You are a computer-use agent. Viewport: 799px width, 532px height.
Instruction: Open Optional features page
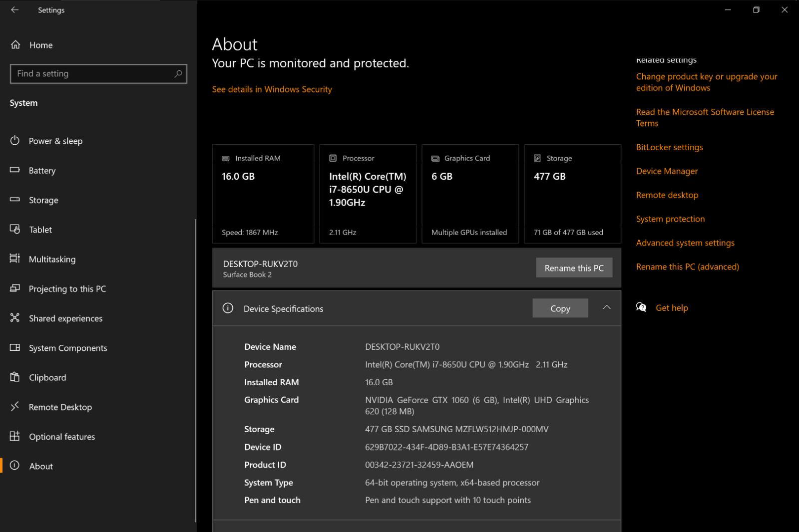pyautogui.click(x=62, y=437)
